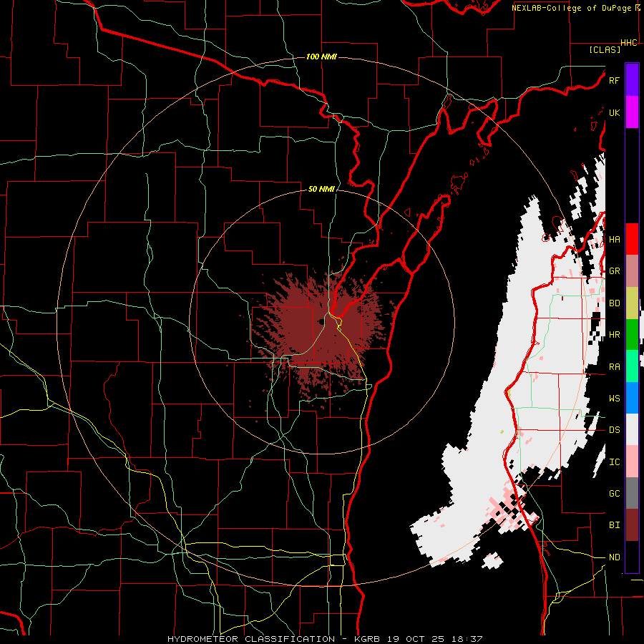Select the white DS legend swatch

click(x=632, y=429)
